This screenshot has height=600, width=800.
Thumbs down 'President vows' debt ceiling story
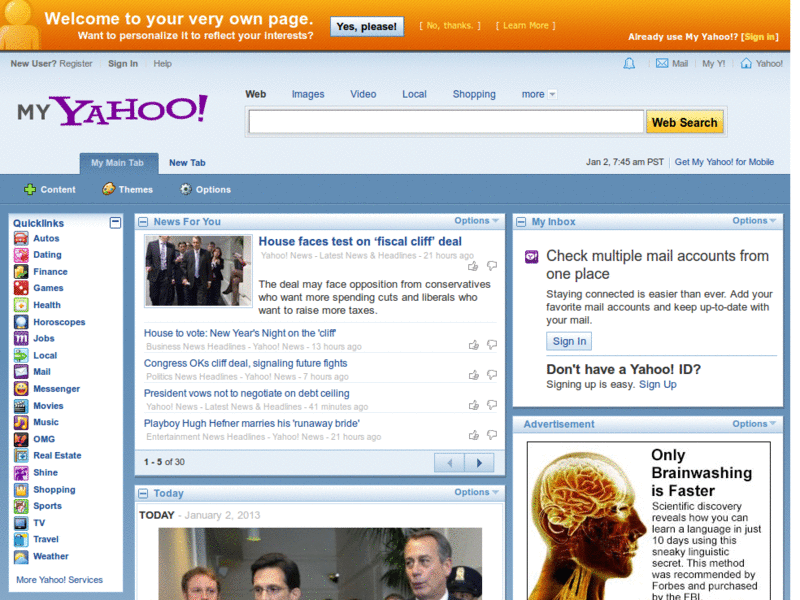coord(492,405)
